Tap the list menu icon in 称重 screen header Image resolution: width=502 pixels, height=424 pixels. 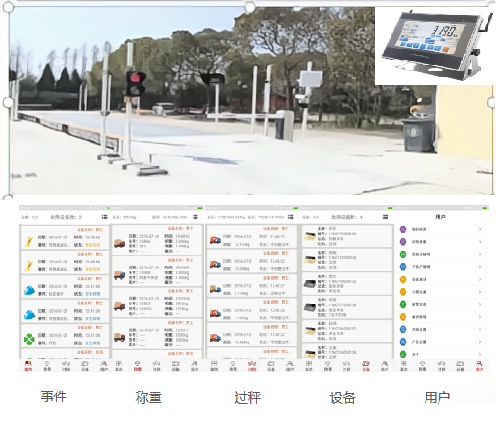(196, 217)
